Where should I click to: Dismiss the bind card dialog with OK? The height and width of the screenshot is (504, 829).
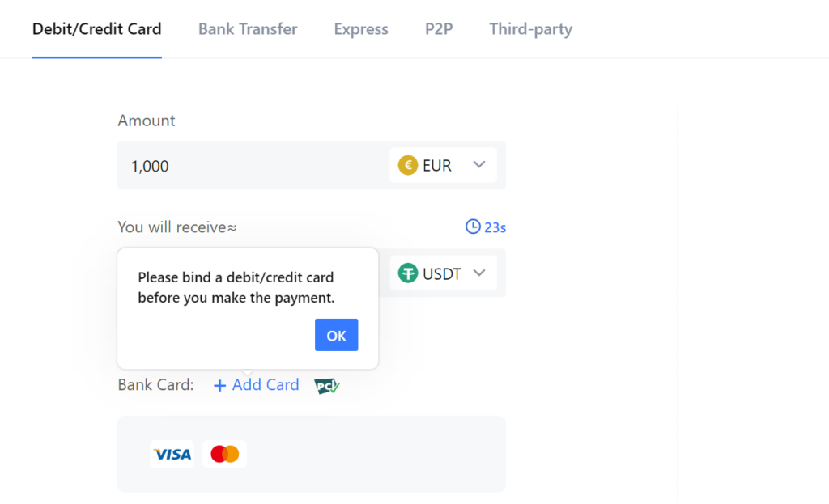pyautogui.click(x=336, y=334)
